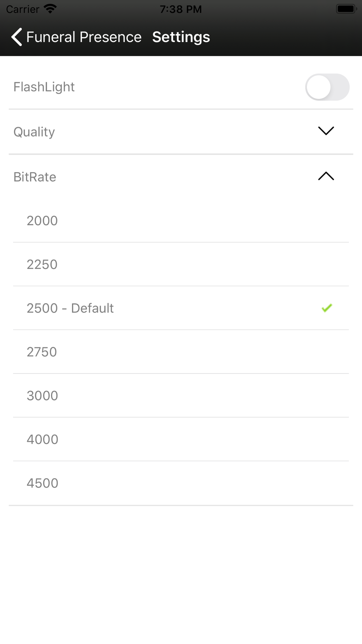Collapse the BitRate list arrow
This screenshot has width=362, height=644.
[x=326, y=176]
